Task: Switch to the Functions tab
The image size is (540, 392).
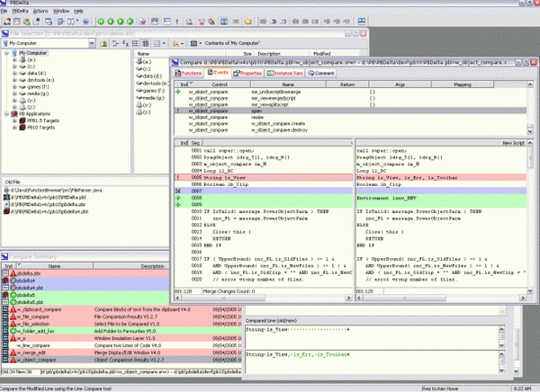Action: (x=191, y=73)
